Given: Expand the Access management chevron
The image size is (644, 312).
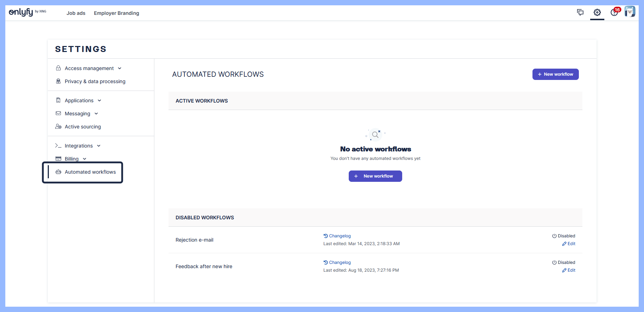Looking at the screenshot, I should click(120, 68).
